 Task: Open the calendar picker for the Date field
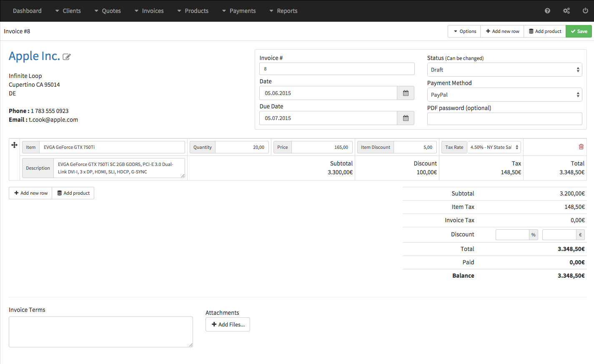[x=405, y=93]
